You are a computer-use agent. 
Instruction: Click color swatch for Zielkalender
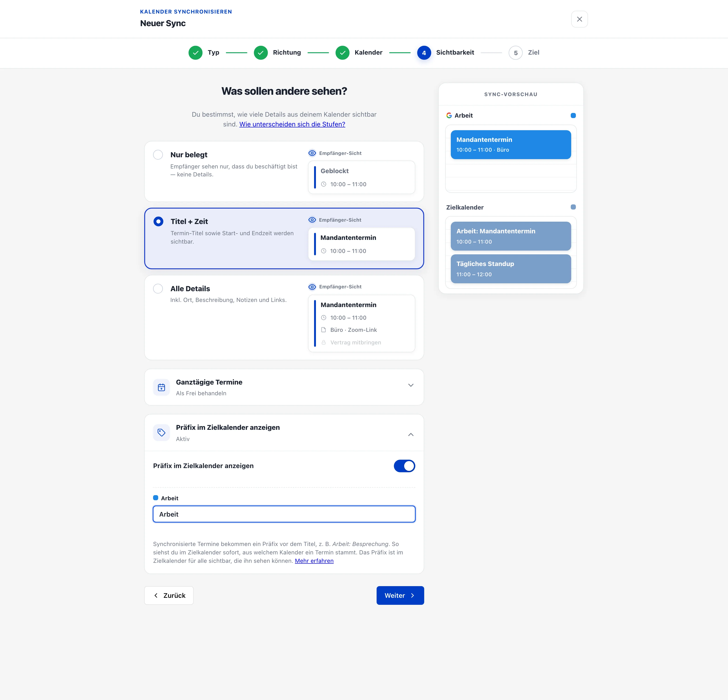(573, 207)
